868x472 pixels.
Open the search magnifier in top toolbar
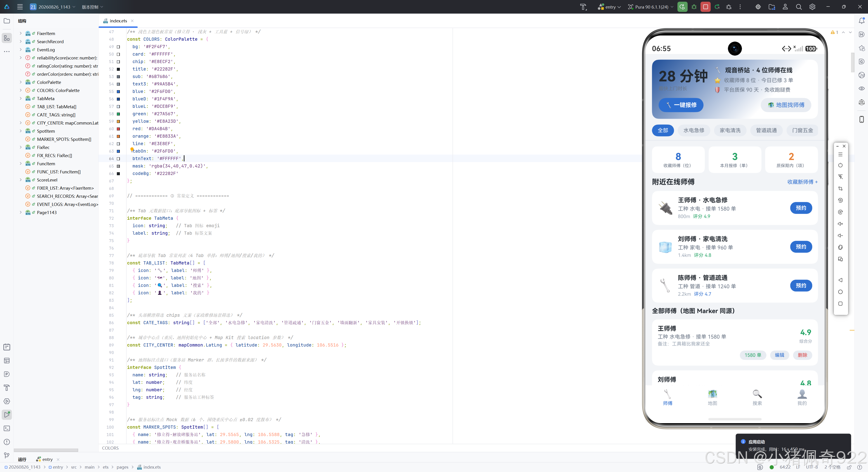click(x=799, y=7)
